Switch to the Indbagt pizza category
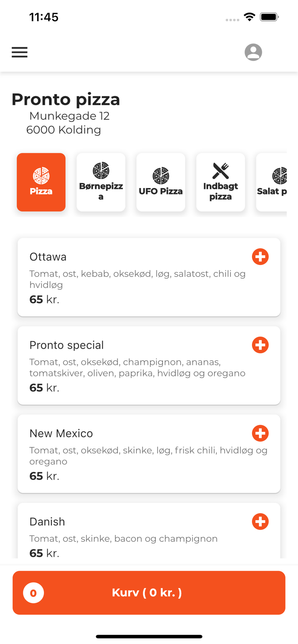 click(x=221, y=182)
